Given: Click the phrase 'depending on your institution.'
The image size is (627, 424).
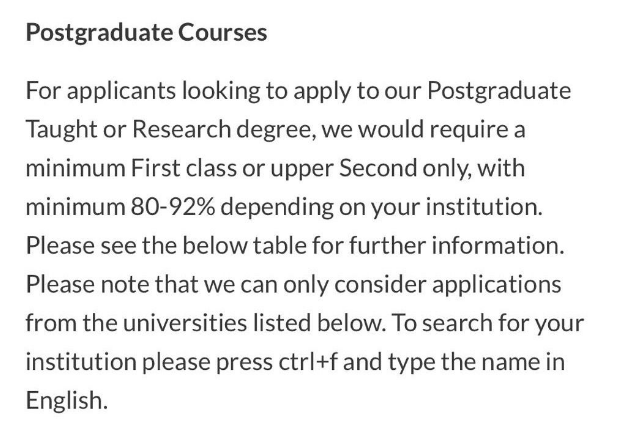Looking at the screenshot, I should coord(381,208).
